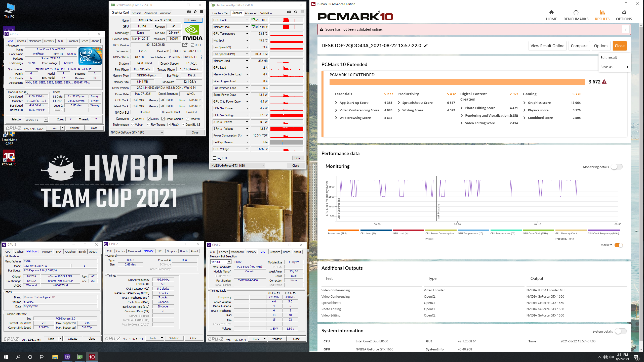
Task: Open BenchMate 0.10.7 desktop shortcut
Action: pos(9,138)
